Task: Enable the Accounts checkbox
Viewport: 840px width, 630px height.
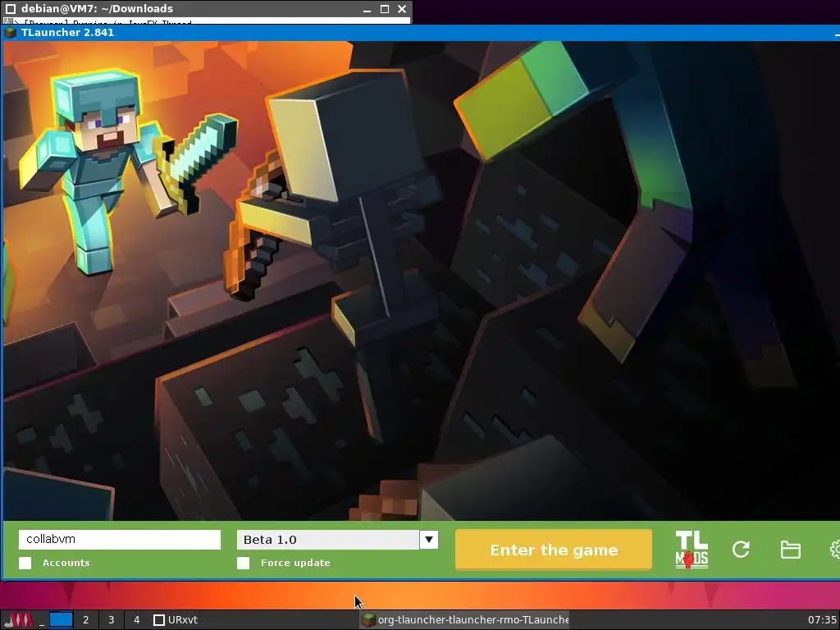Action: 25,563
